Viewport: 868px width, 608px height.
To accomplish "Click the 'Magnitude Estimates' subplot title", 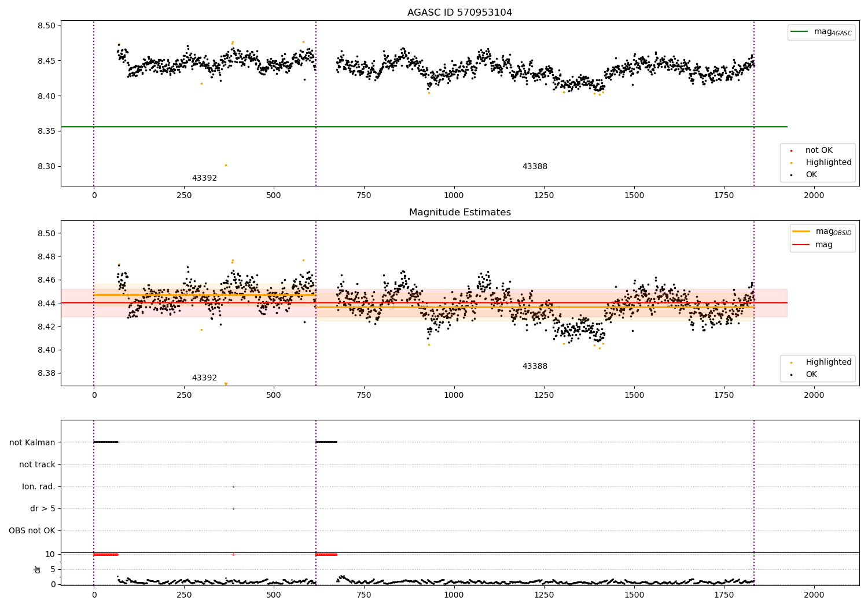I will 459,213.
